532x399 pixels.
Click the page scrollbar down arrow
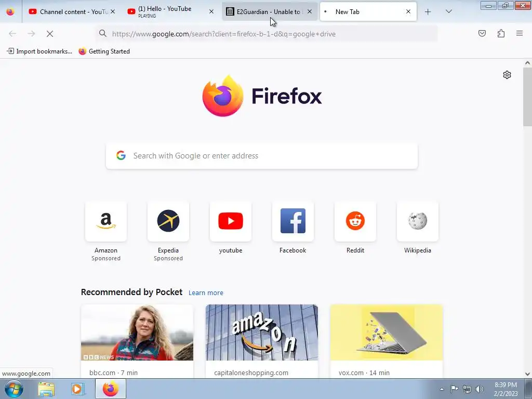pyautogui.click(x=527, y=374)
